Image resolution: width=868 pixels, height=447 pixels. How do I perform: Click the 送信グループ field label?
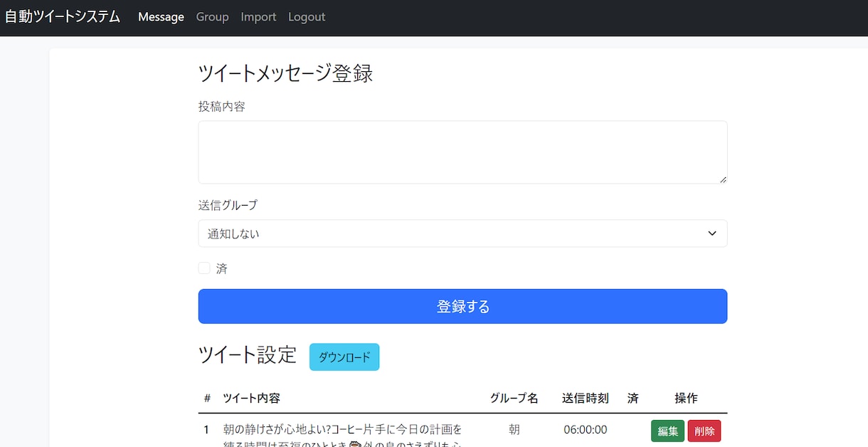(228, 205)
